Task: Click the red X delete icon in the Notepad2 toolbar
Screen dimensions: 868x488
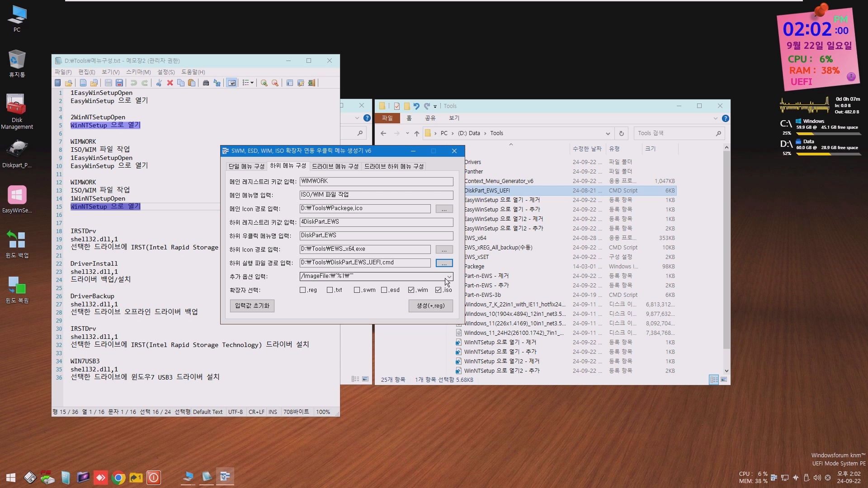Action: click(170, 83)
